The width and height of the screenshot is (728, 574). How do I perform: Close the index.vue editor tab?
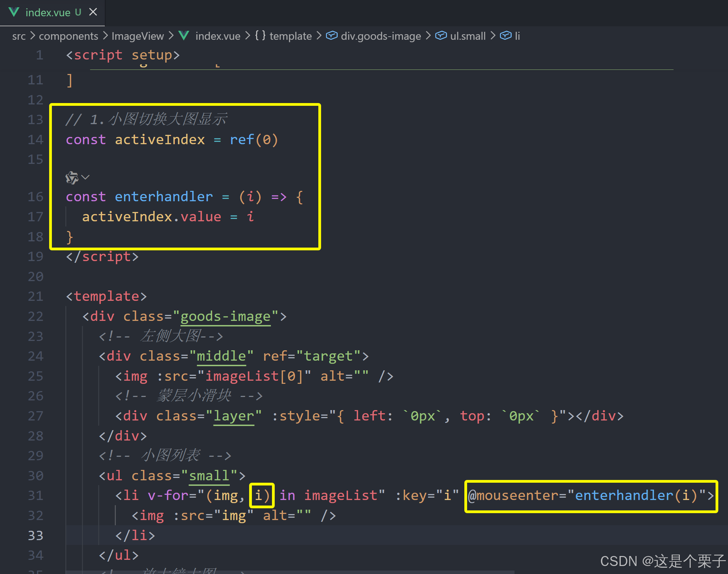[x=93, y=12]
